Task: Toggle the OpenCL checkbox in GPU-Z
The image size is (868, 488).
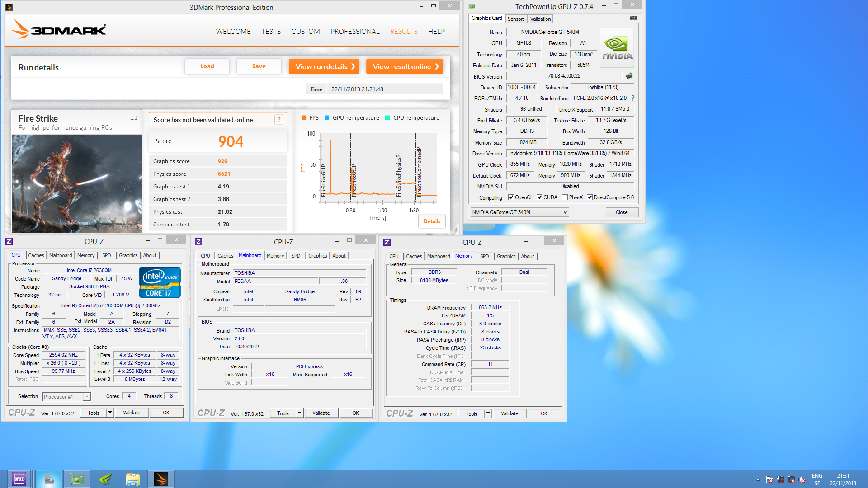Action: pos(511,197)
